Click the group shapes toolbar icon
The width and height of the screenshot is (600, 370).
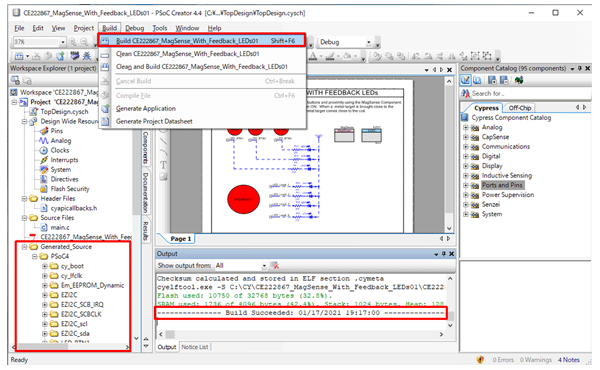pyautogui.click(x=475, y=56)
